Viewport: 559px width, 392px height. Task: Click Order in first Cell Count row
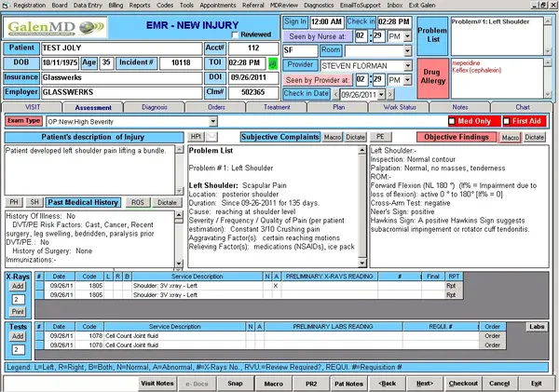[492, 336]
